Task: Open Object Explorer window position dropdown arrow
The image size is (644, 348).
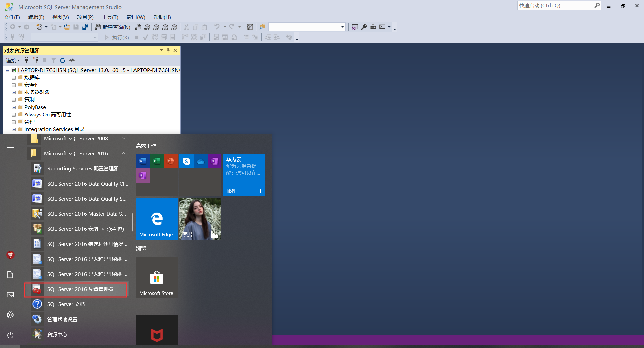Action: tap(161, 50)
